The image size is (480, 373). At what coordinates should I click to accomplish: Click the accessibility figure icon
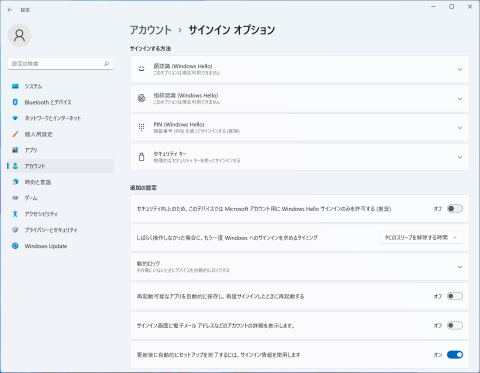click(x=15, y=214)
